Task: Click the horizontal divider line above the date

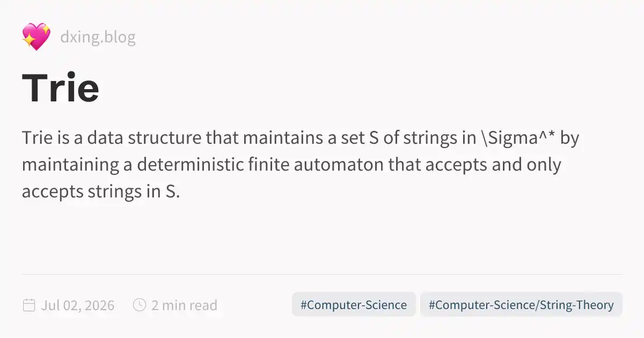Action: pos(322,274)
